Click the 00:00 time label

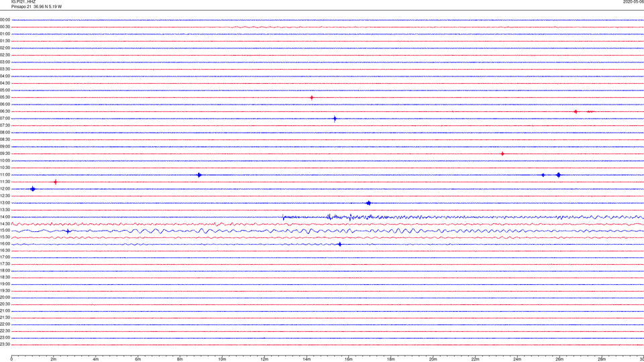tap(5, 19)
